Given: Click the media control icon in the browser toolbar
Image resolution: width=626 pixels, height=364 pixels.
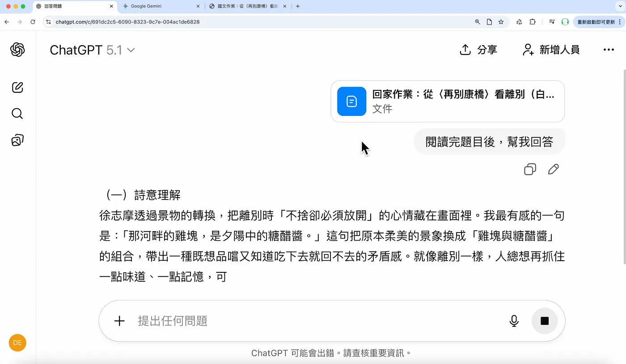Looking at the screenshot, I should click(552, 21).
